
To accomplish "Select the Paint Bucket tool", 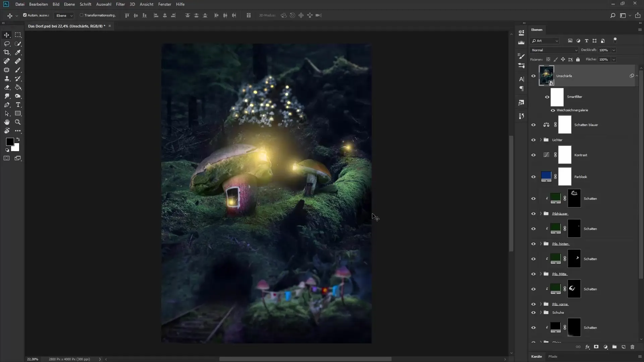I will [18, 87].
